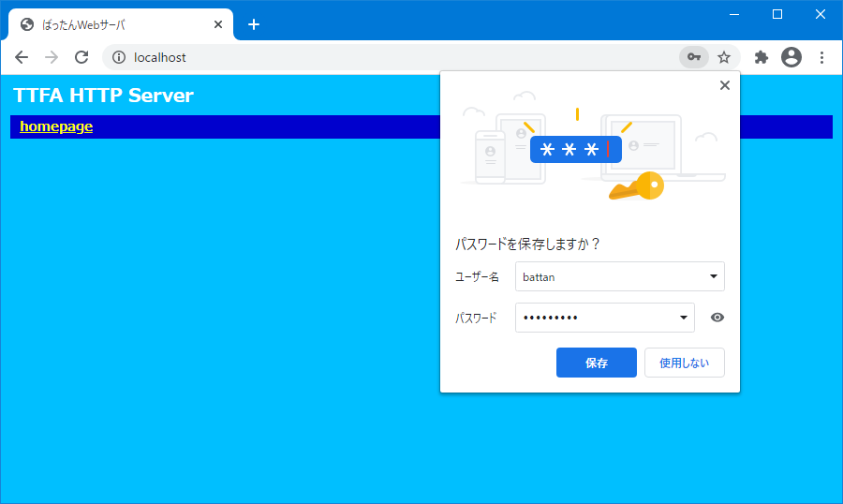View site information icon beside localhost
843x504 pixels.
119,57
